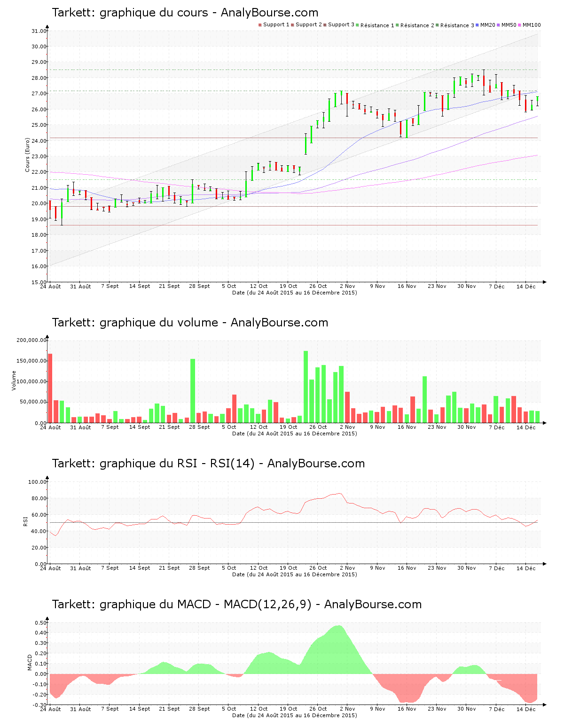Click the 200,000.00 value on volume axis
This screenshot has width=564, height=728.
click(x=31, y=340)
